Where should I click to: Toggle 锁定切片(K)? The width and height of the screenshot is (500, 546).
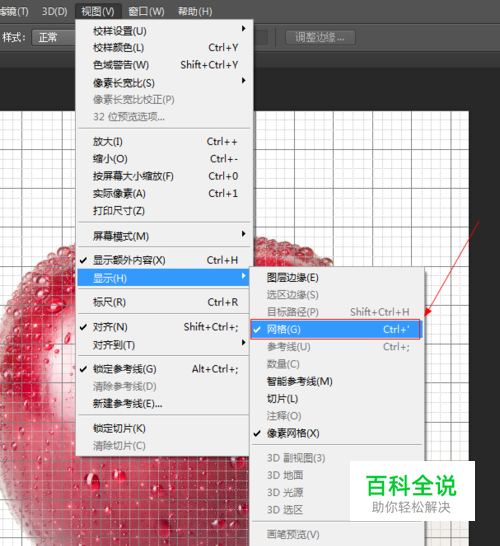[x=164, y=428]
